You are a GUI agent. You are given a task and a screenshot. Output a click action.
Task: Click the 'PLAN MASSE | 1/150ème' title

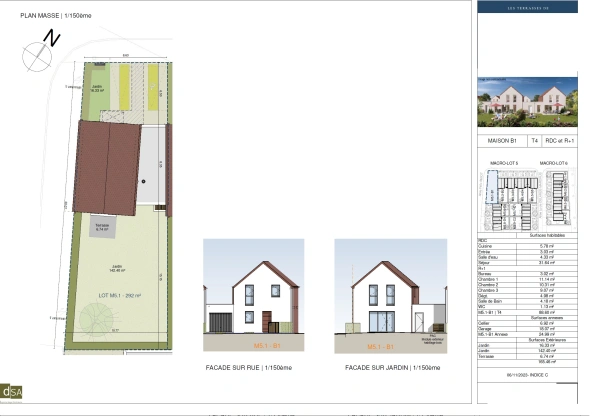coord(56,16)
